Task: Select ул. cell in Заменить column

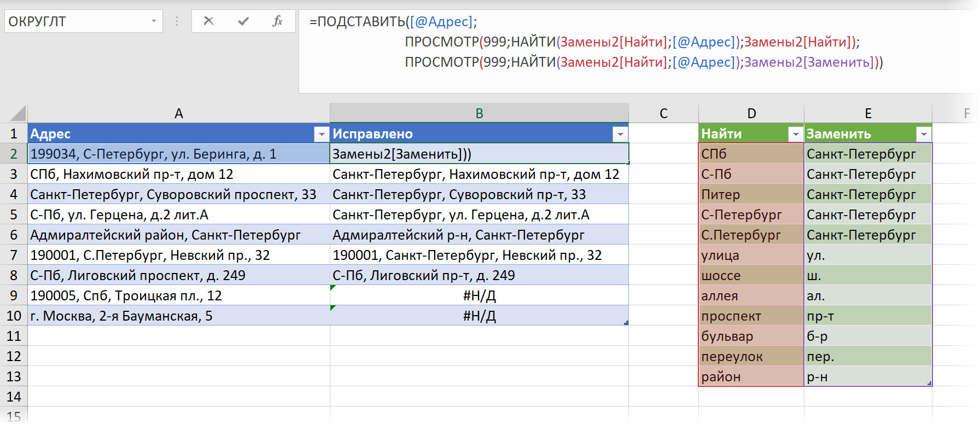Action: pyautogui.click(x=868, y=255)
